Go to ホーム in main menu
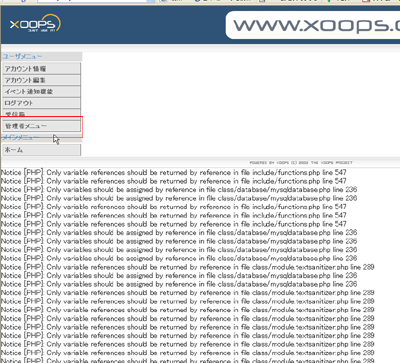The height and width of the screenshot is (363, 400). (41, 150)
